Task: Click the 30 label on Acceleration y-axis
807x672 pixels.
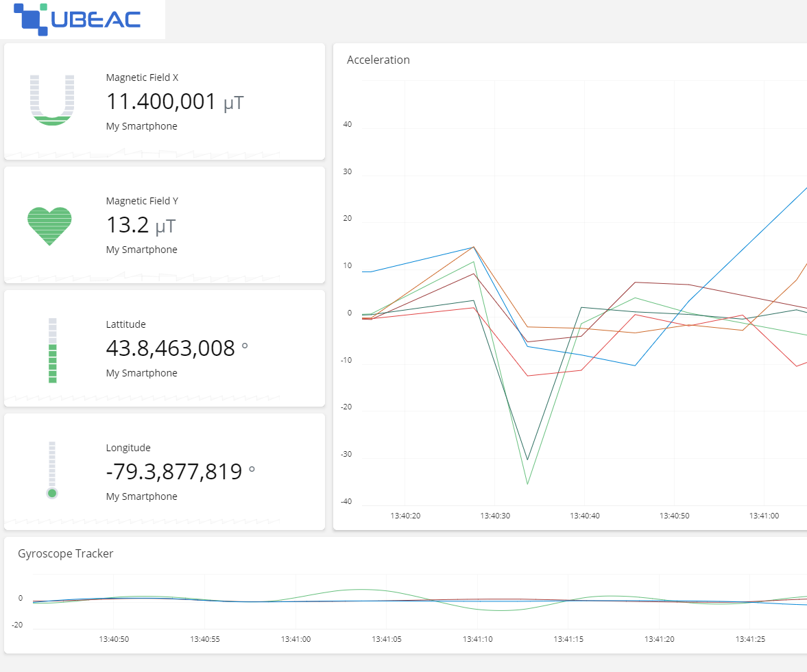Action: coord(348,172)
